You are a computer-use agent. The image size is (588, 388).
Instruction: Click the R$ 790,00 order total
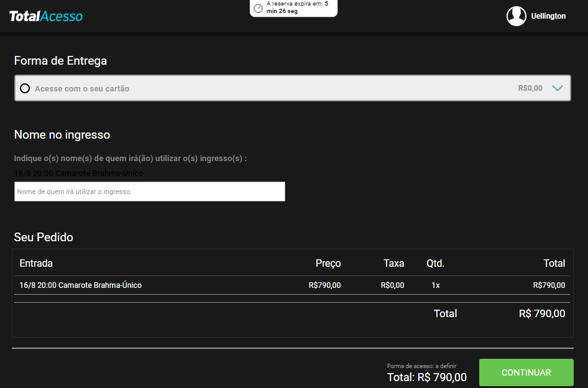[x=542, y=314]
